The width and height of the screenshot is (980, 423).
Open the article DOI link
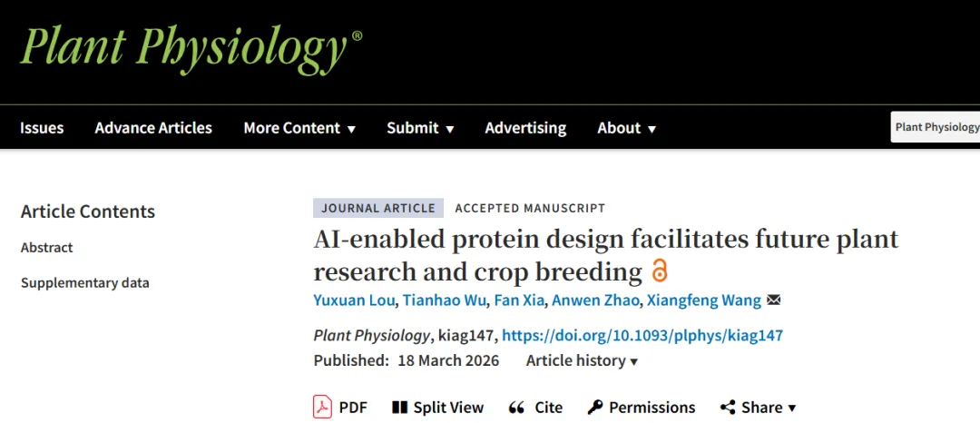(x=642, y=335)
